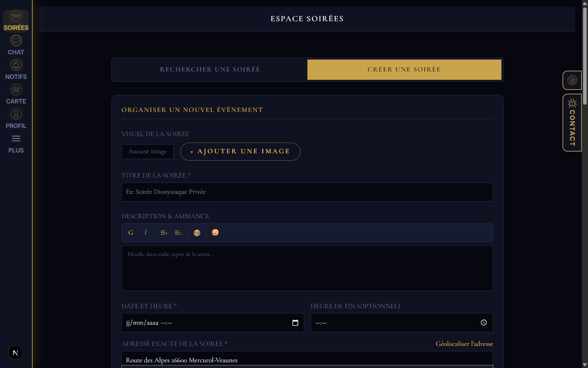Screen dimensions: 588x368
Task: Open the clock picker for heure de fin
Action: click(484, 323)
